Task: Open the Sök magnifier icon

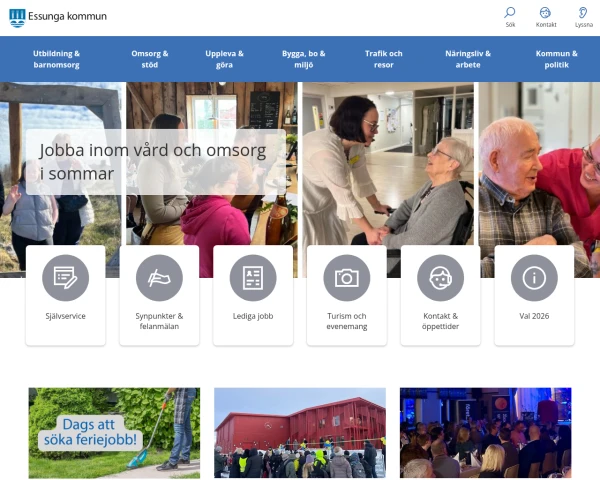Action: tap(510, 13)
